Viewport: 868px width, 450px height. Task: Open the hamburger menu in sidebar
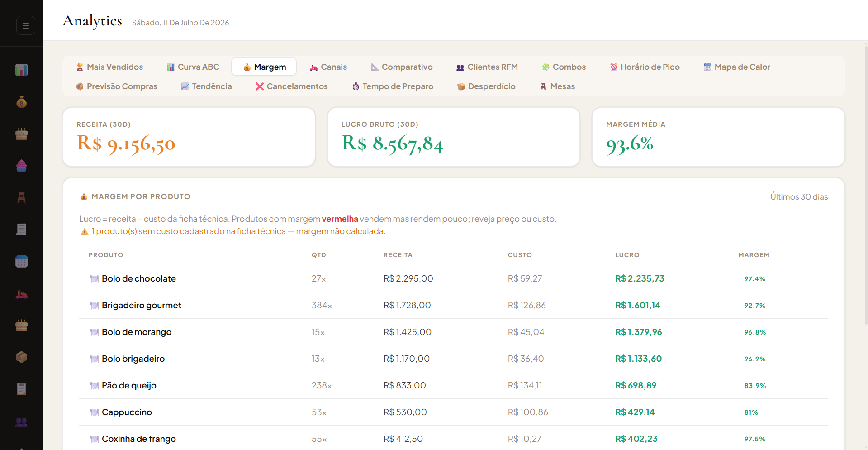[26, 25]
